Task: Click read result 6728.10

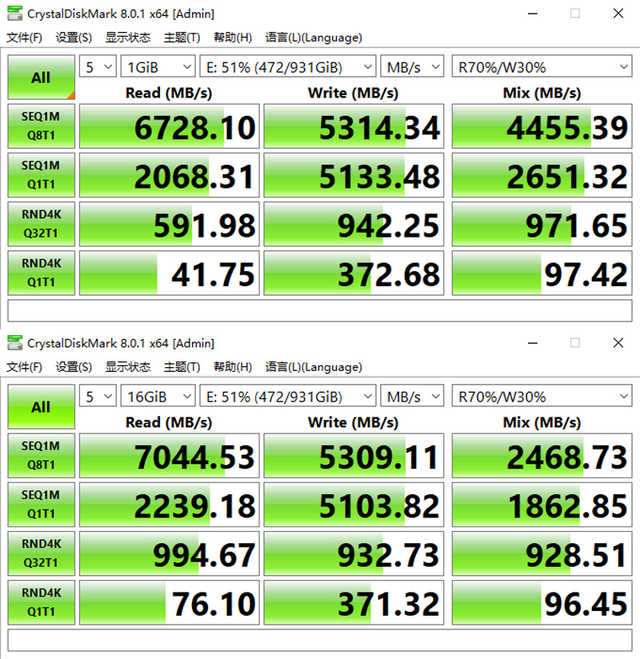Action: click(169, 126)
